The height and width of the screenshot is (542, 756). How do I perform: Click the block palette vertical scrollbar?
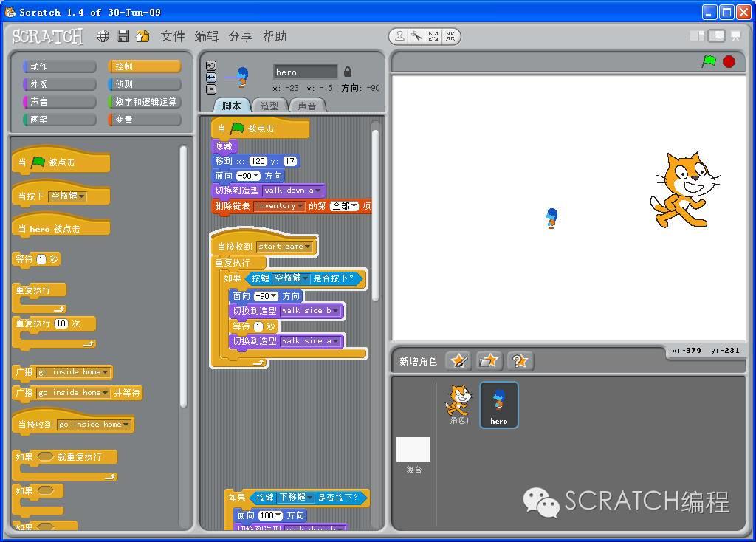(x=183, y=276)
